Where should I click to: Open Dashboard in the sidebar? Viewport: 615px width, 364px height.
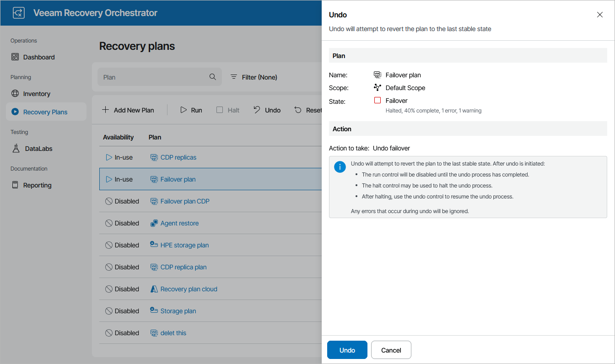pyautogui.click(x=39, y=57)
